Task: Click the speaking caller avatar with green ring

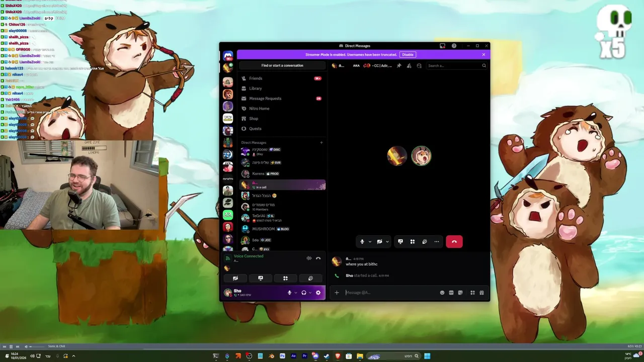Action: point(421,156)
